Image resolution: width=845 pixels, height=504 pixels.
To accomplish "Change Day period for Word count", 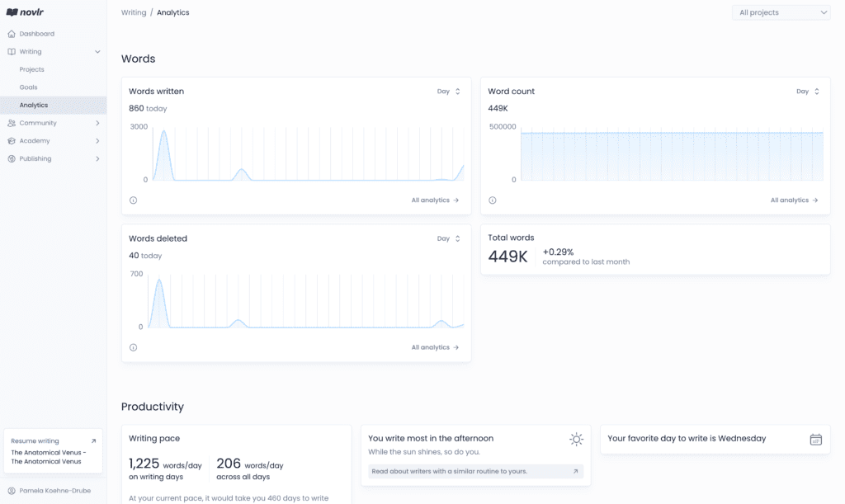I will pos(808,92).
